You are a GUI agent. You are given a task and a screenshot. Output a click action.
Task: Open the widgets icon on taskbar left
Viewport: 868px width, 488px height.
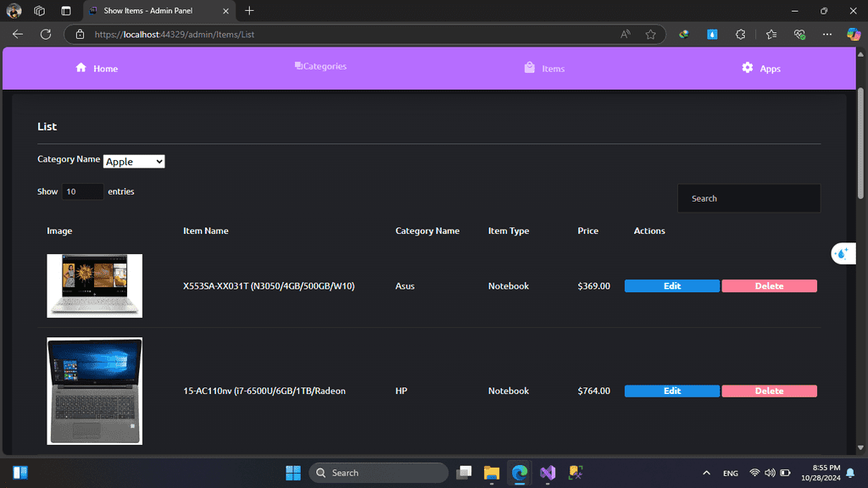click(x=20, y=473)
